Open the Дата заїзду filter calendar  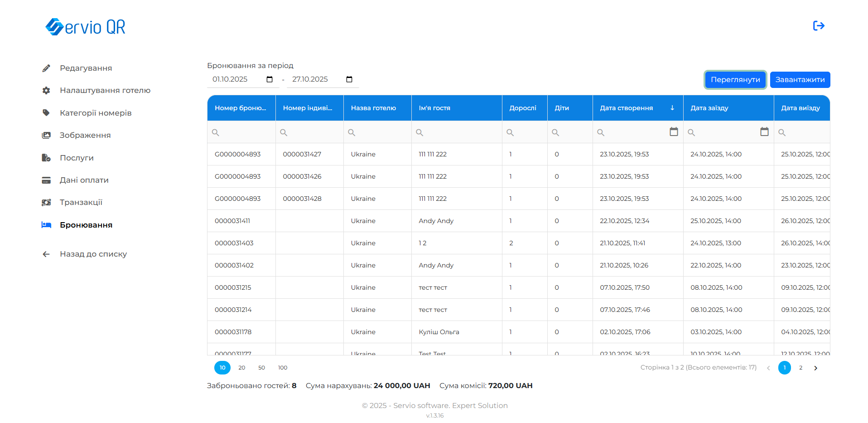[764, 132]
